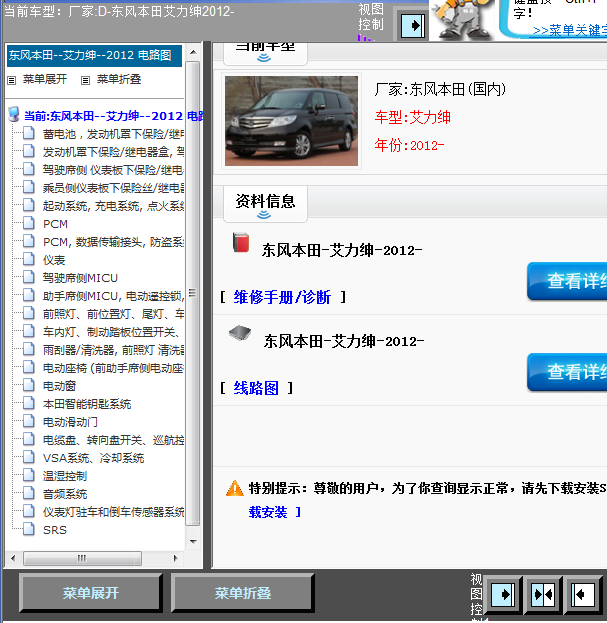Open tree item 电动座椅
607x623 pixels.
(113, 368)
